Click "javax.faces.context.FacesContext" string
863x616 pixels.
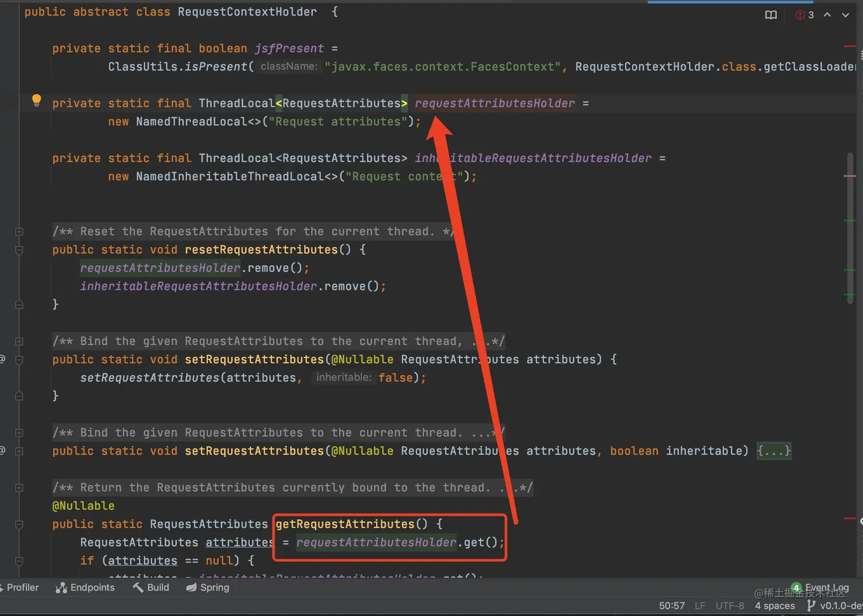442,67
